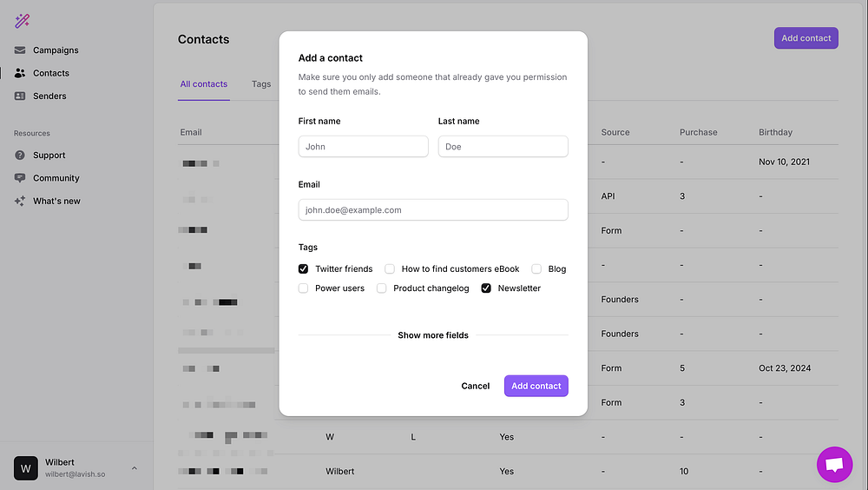Click the What's new sparkles icon
Screen dimensions: 868x490
click(x=20, y=201)
